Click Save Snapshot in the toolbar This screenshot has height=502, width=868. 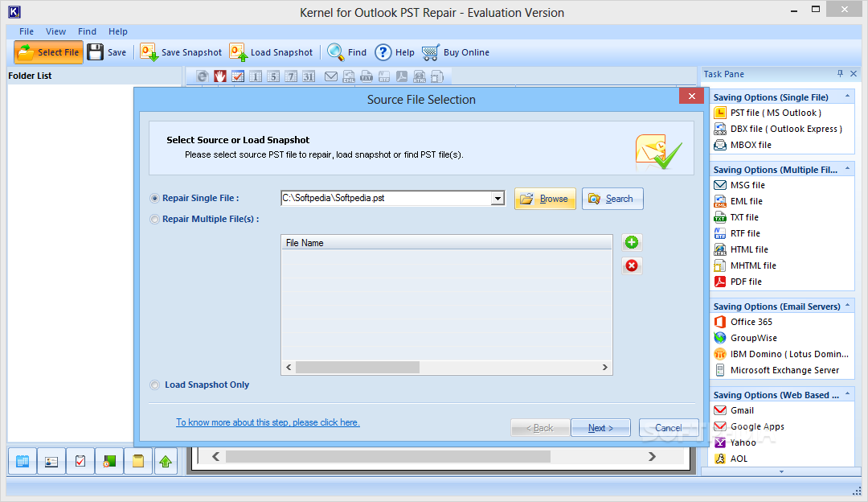[x=181, y=52]
